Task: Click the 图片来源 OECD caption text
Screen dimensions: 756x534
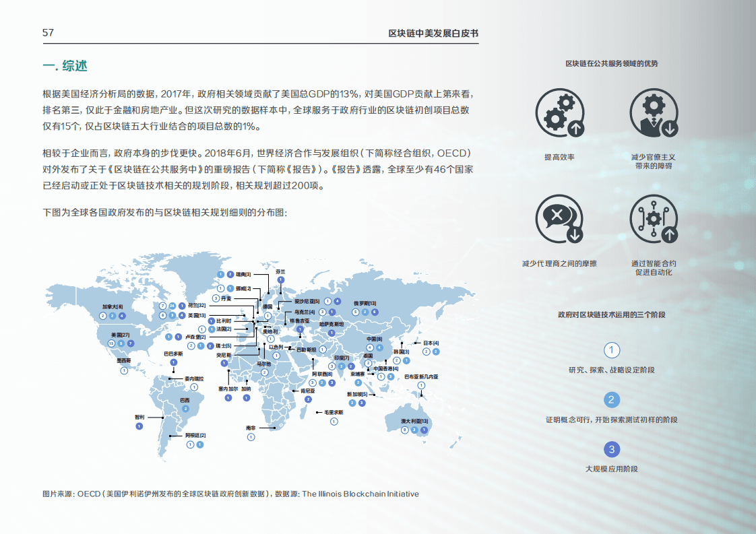Action: coord(230,494)
